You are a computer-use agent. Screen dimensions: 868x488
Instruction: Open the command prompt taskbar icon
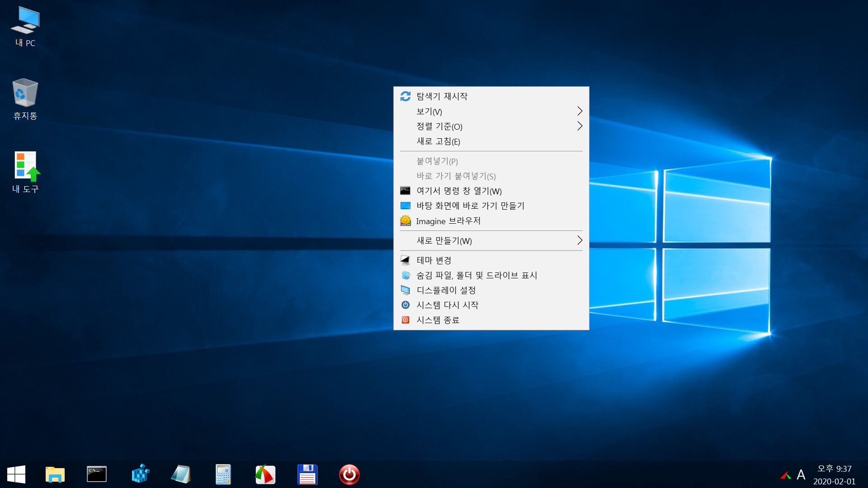(x=97, y=474)
